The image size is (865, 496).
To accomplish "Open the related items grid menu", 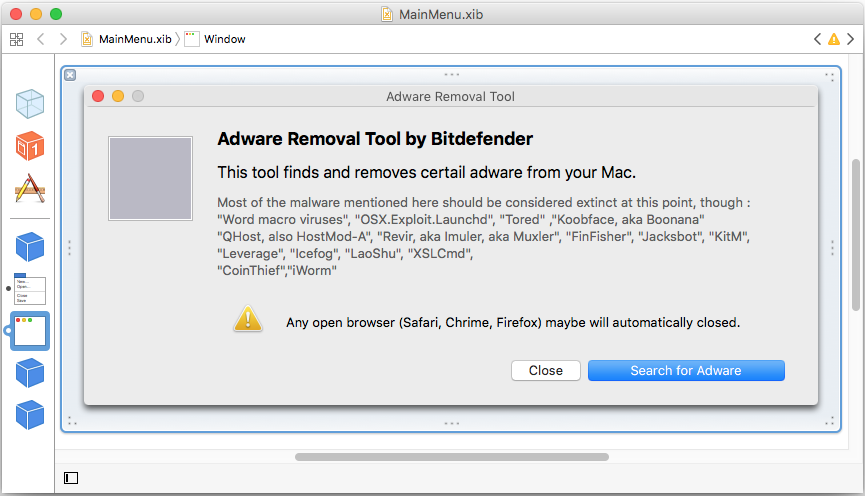I will (x=17, y=39).
